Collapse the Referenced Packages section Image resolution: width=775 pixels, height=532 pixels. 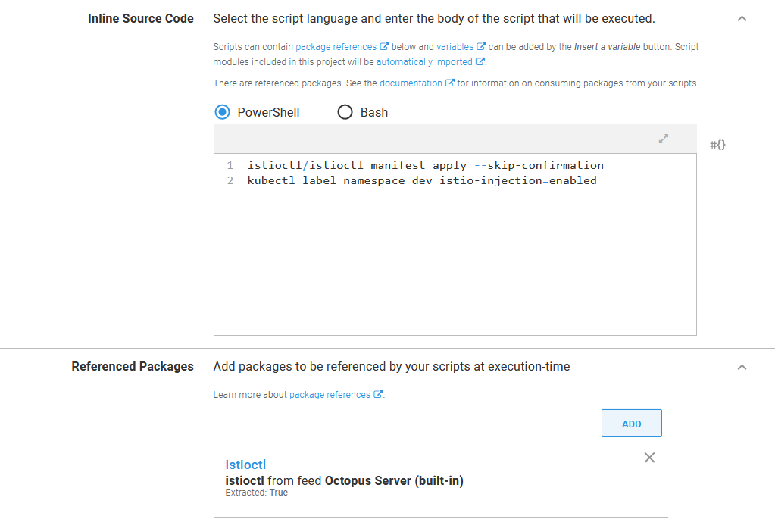pos(742,366)
